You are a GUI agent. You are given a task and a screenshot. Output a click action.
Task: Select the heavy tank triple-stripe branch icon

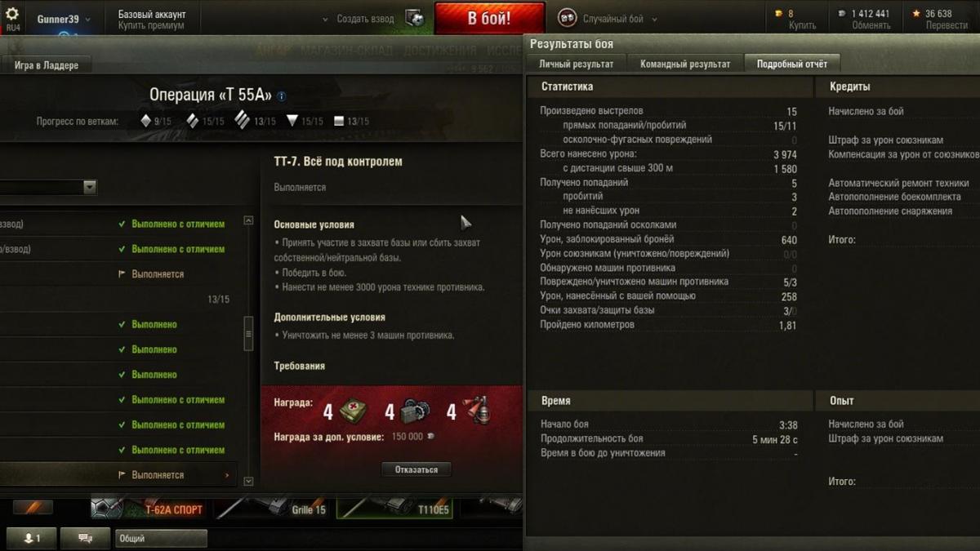point(242,121)
